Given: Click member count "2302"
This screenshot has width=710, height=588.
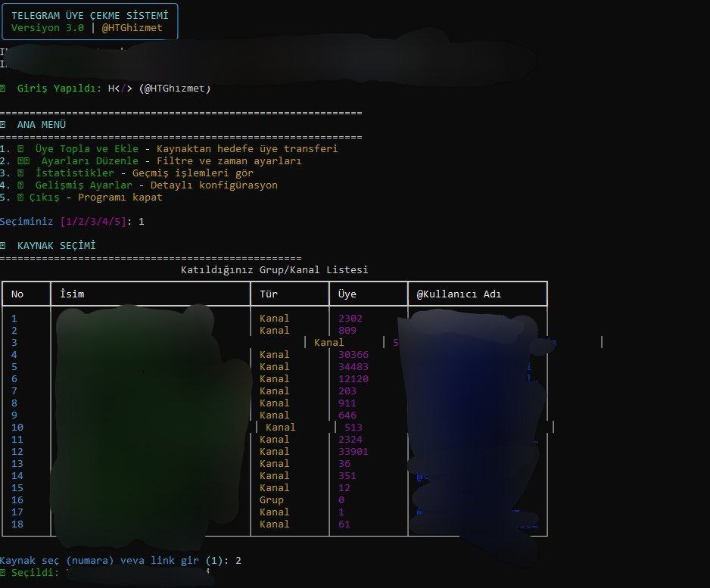Looking at the screenshot, I should point(350,319).
